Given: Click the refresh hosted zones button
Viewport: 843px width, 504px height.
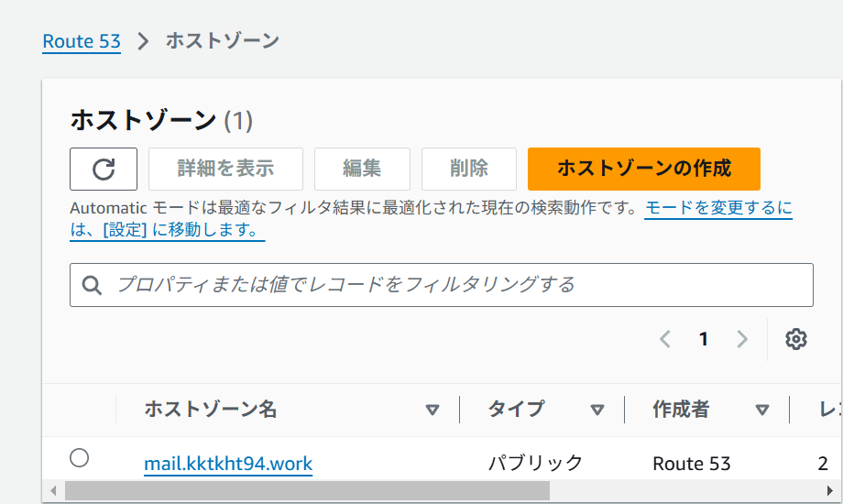Looking at the screenshot, I should click(104, 169).
